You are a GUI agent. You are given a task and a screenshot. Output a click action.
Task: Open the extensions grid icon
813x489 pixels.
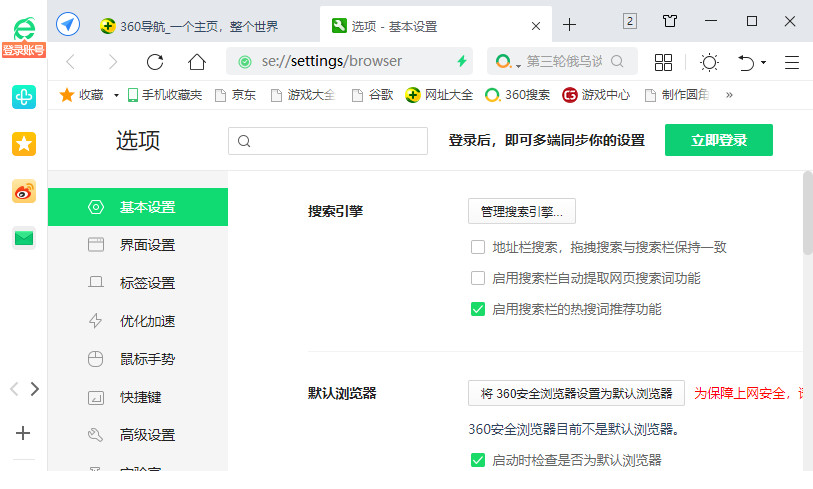click(663, 62)
